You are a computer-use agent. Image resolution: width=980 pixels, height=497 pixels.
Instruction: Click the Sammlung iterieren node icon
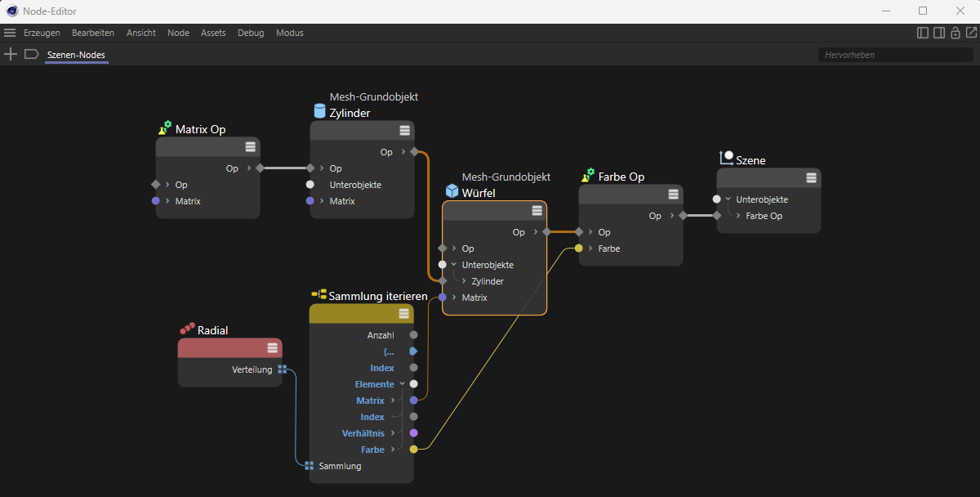coord(319,294)
